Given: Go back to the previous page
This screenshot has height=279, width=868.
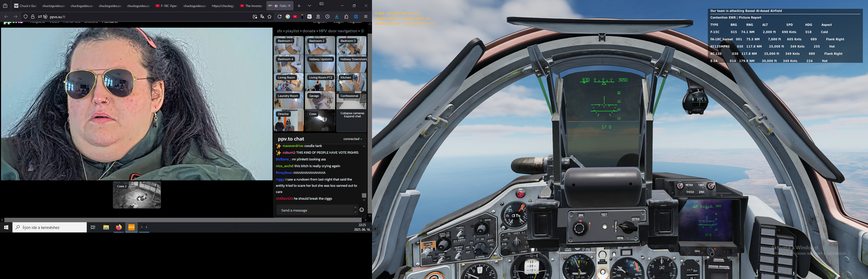Looking at the screenshot, I should click(6, 17).
